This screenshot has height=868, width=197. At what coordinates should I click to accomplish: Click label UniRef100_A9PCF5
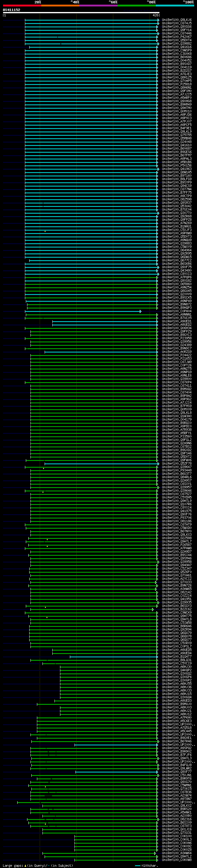point(177,125)
